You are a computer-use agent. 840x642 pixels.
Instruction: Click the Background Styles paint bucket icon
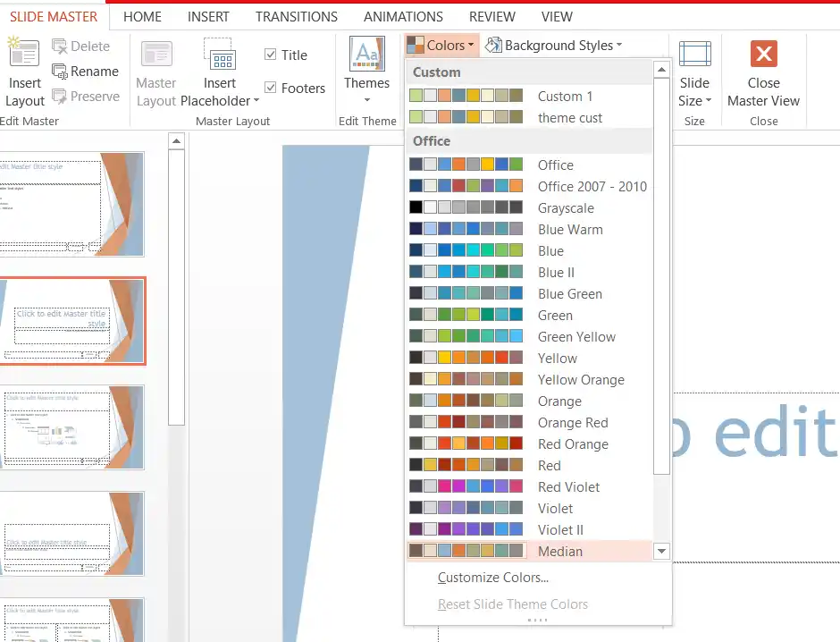click(x=493, y=46)
